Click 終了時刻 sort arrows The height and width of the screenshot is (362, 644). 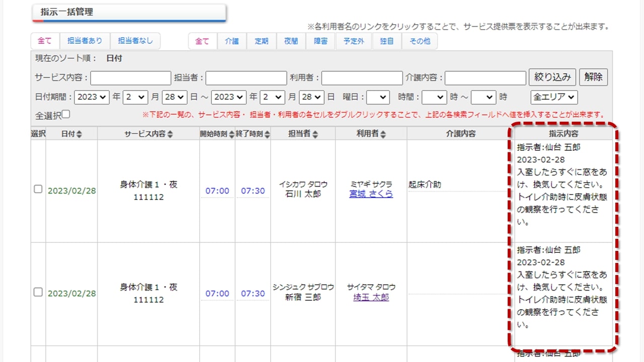(x=267, y=134)
